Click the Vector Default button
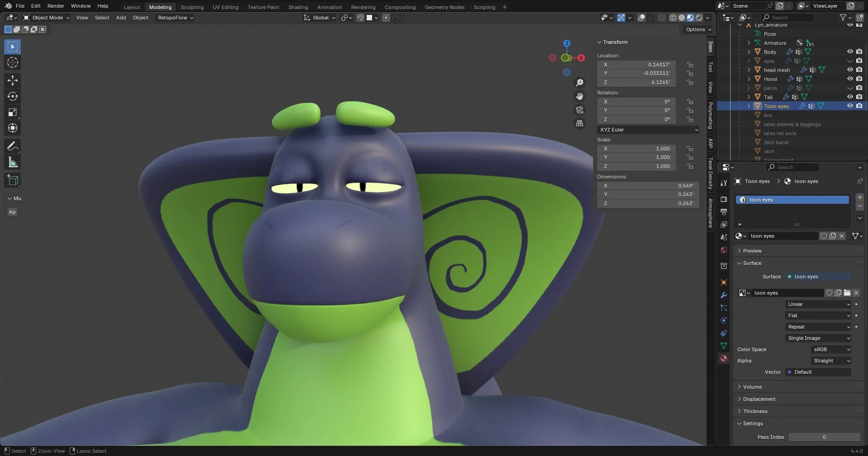 point(819,372)
